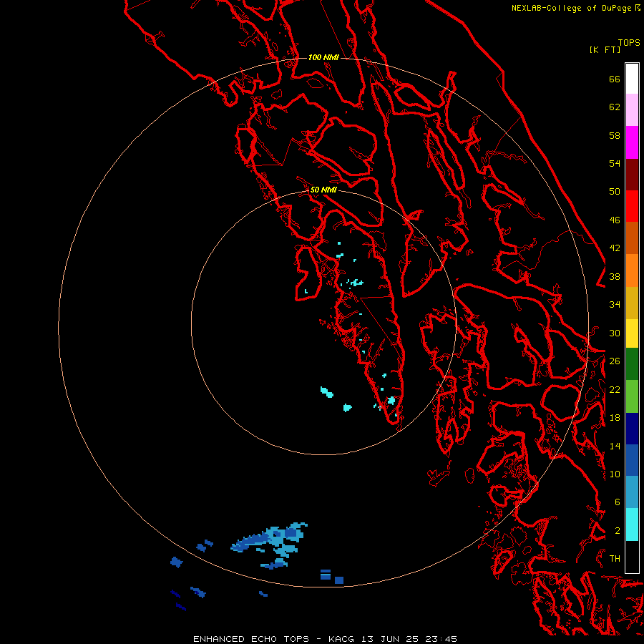The width and height of the screenshot is (644, 644).
Task: Click the TOPS legend title
Action: [629, 42]
